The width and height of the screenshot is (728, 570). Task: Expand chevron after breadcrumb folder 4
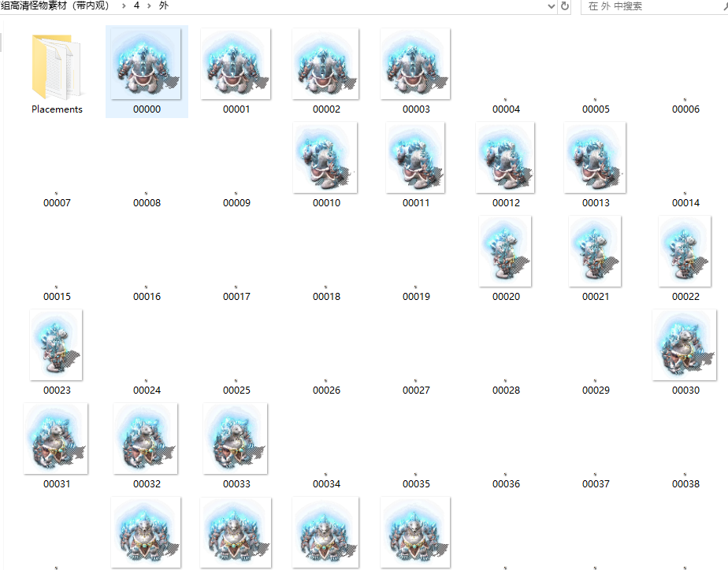coord(150,6)
